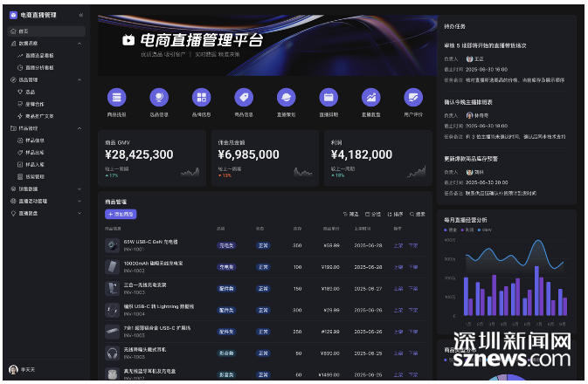Screen dimensions: 588x384
Task: Open the user profile at sidebar bottom
Action: (26, 370)
